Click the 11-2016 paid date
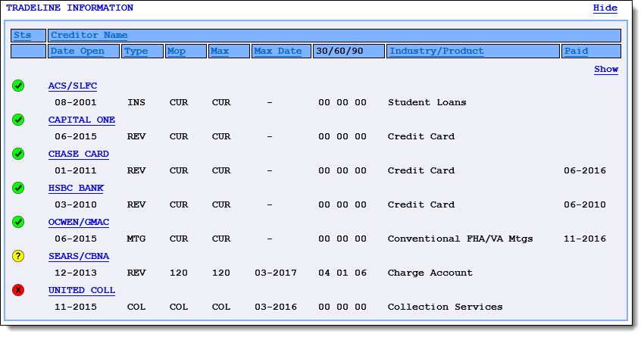The height and width of the screenshot is (337, 644). (x=585, y=239)
